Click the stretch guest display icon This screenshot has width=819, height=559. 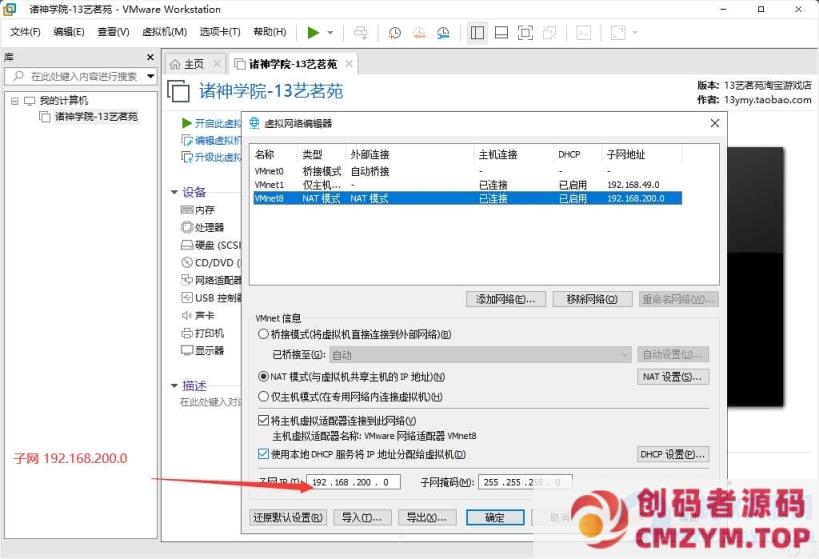(x=618, y=33)
